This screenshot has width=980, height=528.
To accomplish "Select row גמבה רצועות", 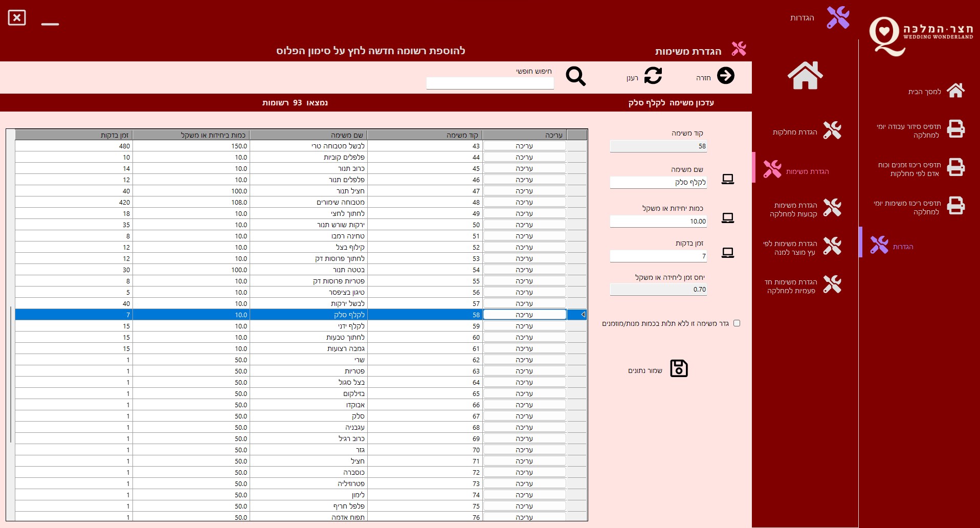I will tap(301, 348).
